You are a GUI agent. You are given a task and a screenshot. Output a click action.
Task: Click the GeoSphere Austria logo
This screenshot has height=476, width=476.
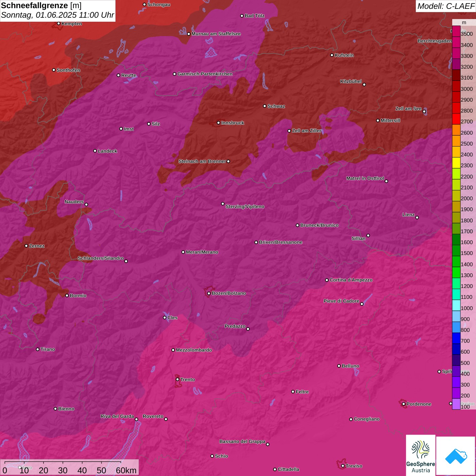(x=421, y=455)
